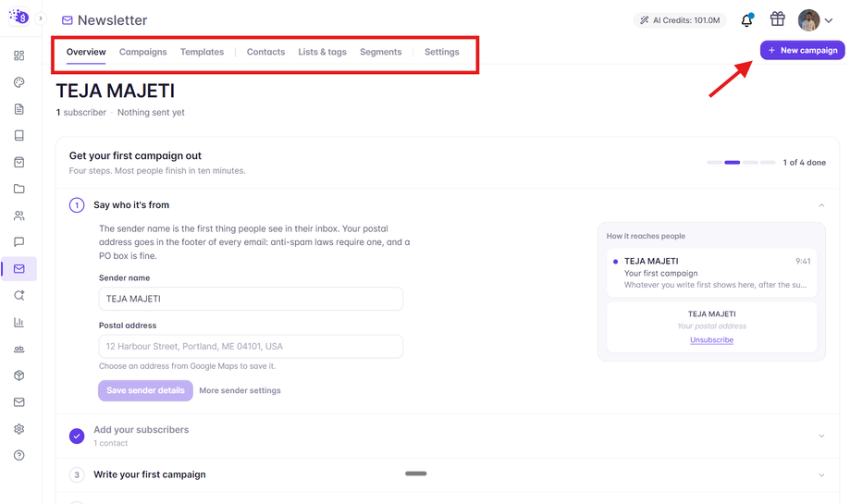The image size is (850, 504).
Task: Click the 1 of 4 done progress bar
Action: tap(741, 163)
